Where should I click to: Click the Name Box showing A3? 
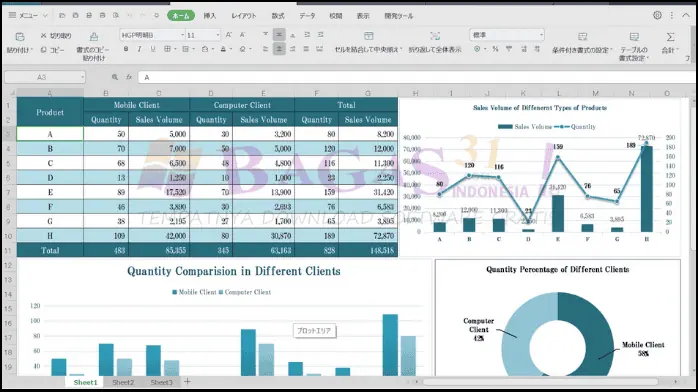(45, 77)
